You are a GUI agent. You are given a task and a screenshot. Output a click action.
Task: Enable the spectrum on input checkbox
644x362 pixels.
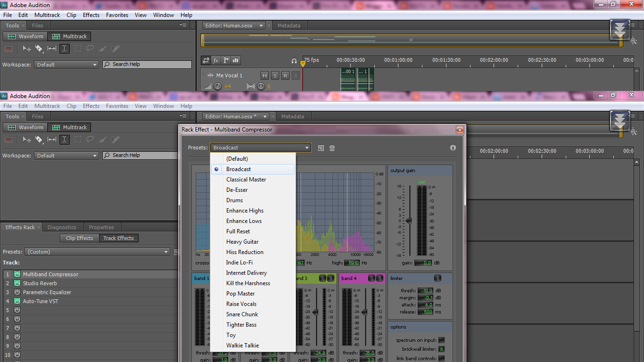tap(442, 339)
